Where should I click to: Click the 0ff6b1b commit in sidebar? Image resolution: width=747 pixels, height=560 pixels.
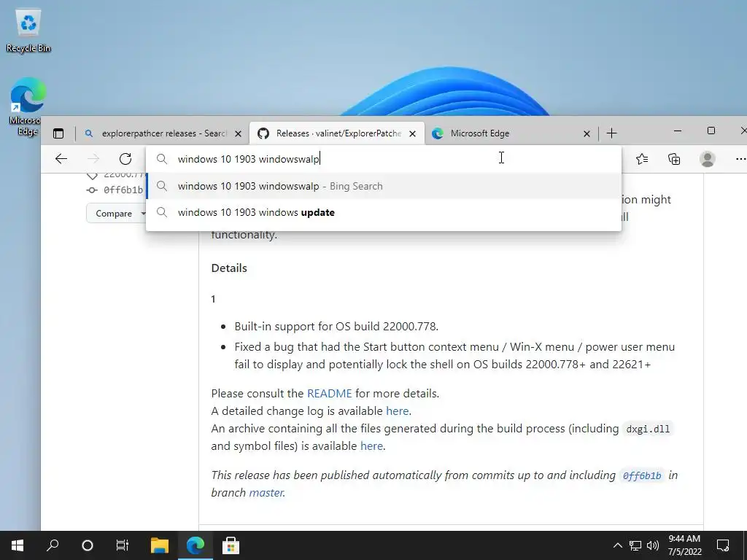123,190
